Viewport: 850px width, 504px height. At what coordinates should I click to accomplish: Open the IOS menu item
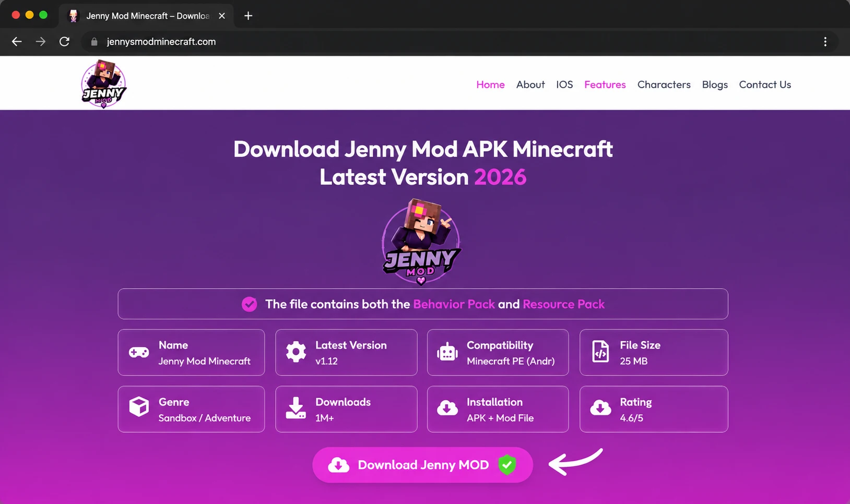coord(564,85)
